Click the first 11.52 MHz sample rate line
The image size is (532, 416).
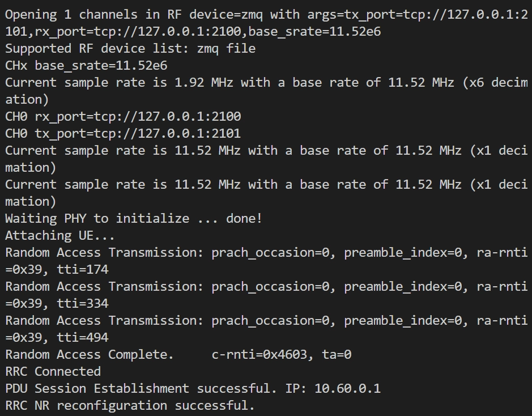pyautogui.click(x=267, y=159)
